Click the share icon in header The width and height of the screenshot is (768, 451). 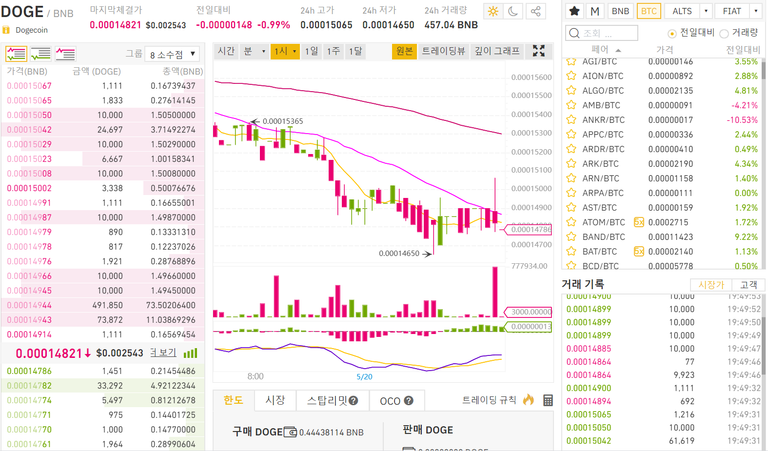536,11
